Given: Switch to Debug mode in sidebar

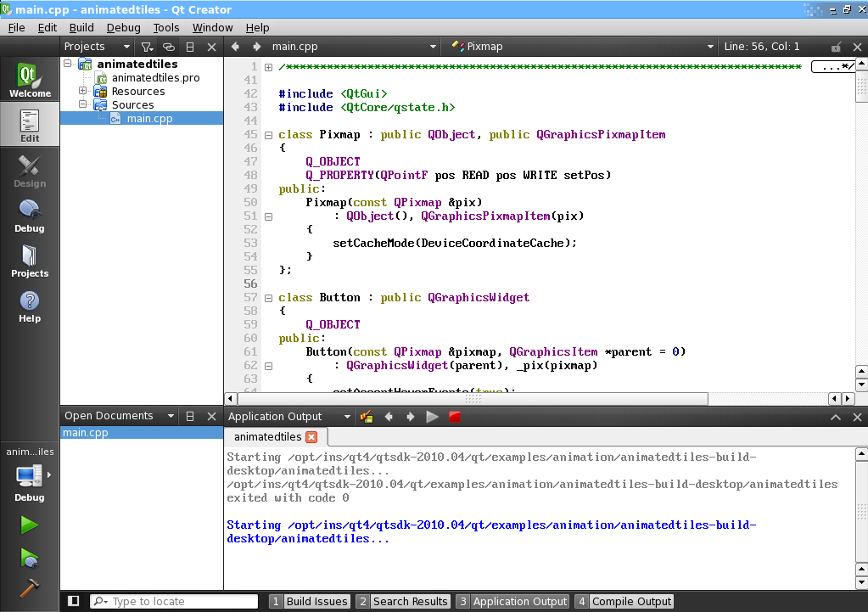Looking at the screenshot, I should [x=30, y=216].
